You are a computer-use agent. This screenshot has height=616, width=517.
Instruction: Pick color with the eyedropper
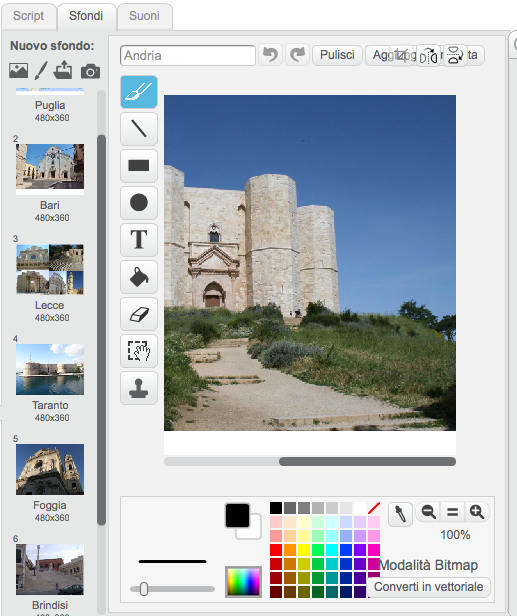click(400, 514)
